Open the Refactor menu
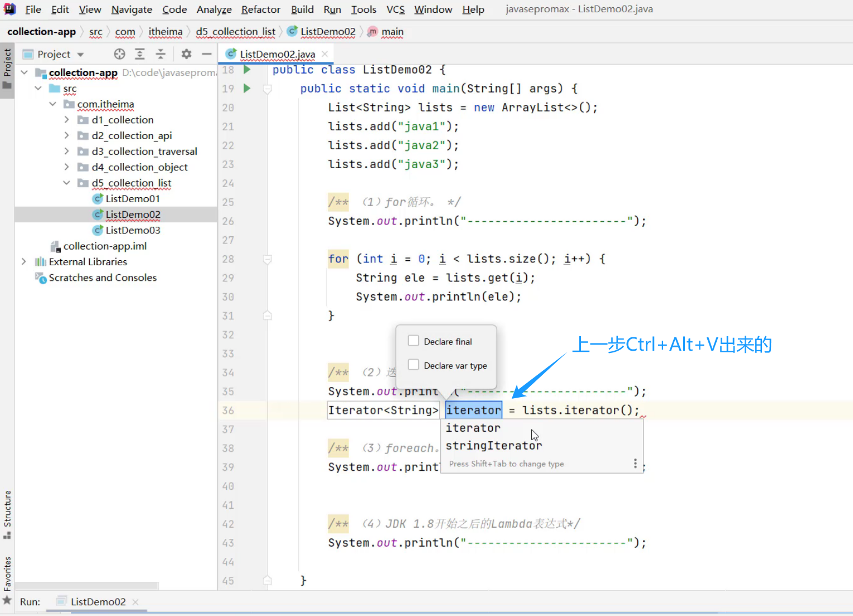853x616 pixels. (261, 9)
